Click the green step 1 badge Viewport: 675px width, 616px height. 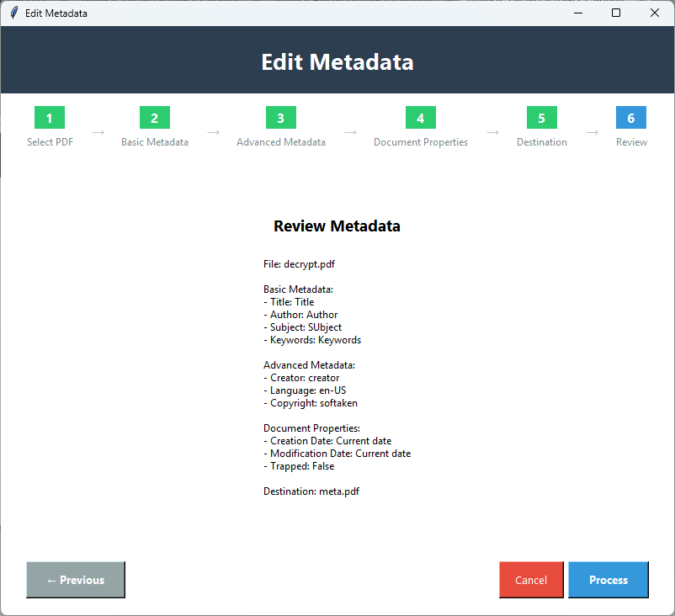49,118
